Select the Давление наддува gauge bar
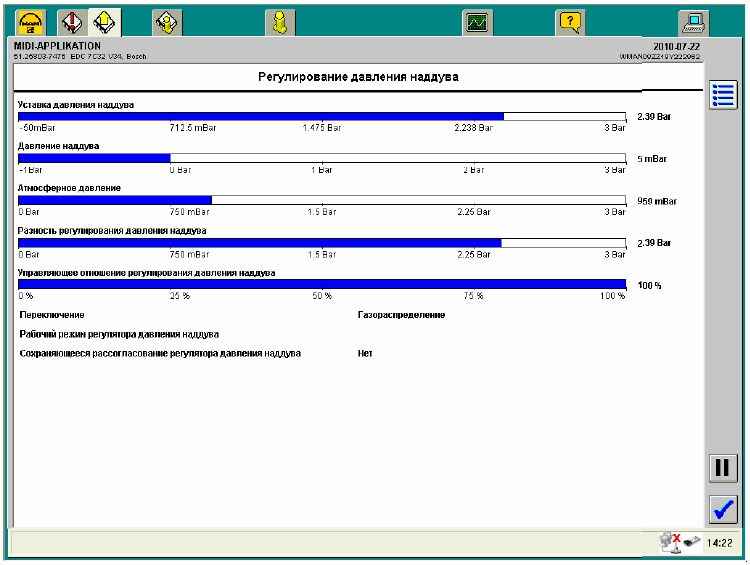 321,158
